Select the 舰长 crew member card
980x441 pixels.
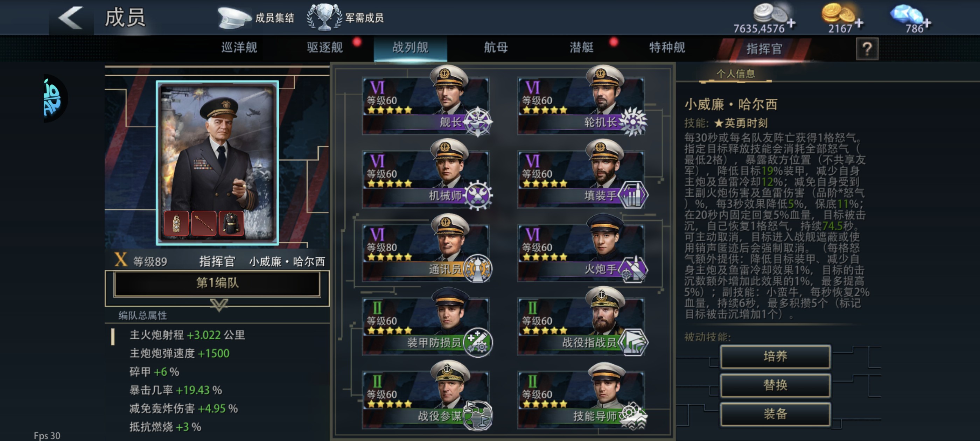[425, 103]
